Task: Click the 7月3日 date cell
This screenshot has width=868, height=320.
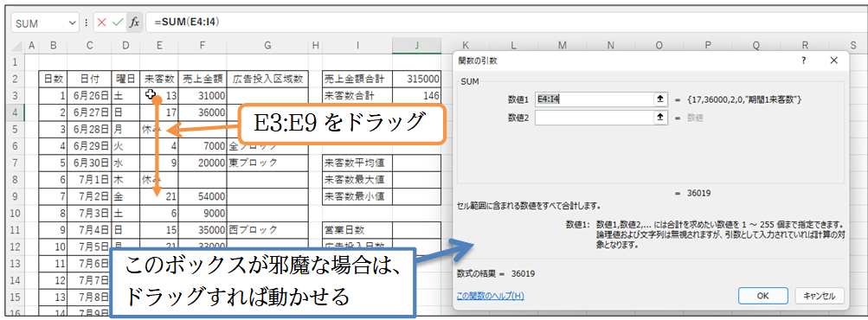Action: coord(89,213)
